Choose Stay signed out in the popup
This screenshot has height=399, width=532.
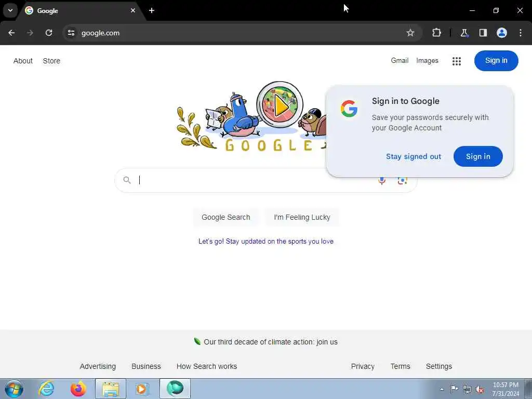(x=414, y=156)
